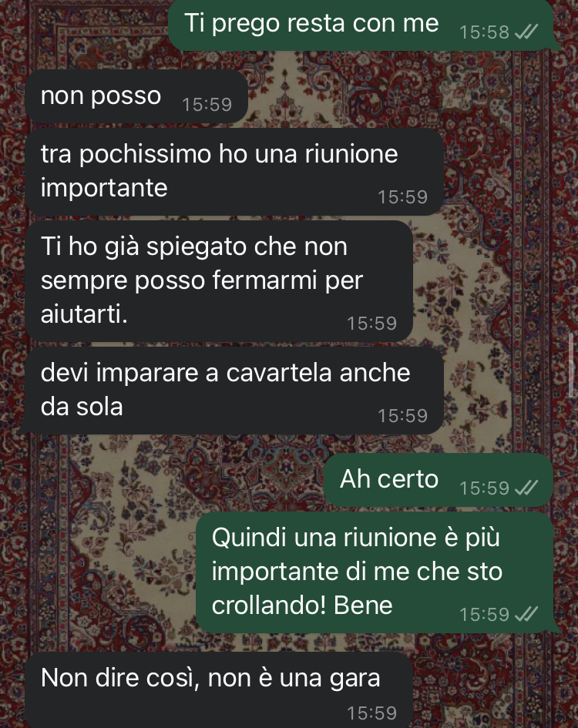
Task: Tap the 15:59 timestamp under 'importante'
Action: coord(402,197)
